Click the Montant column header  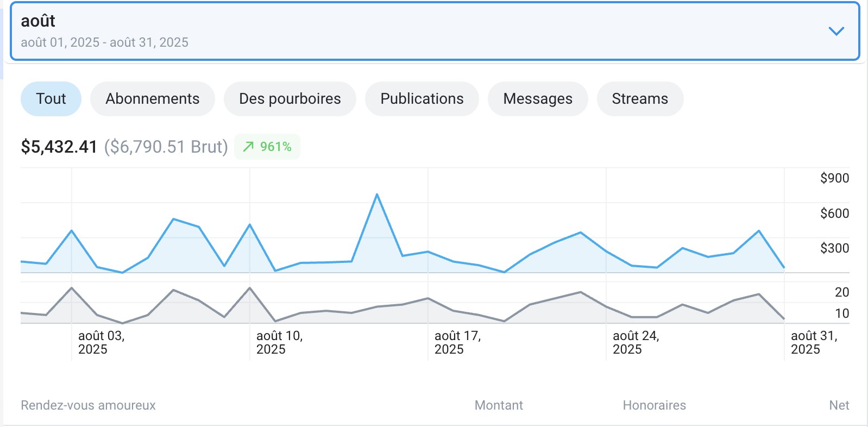point(498,405)
